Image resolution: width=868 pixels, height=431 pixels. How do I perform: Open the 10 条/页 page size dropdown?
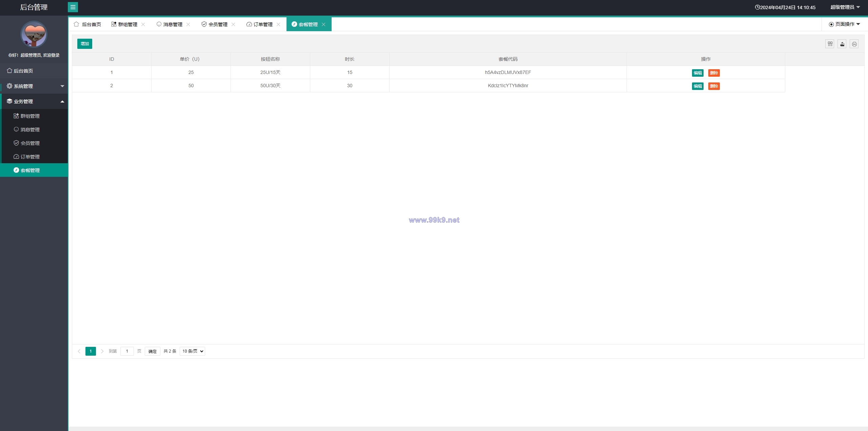pyautogui.click(x=192, y=351)
